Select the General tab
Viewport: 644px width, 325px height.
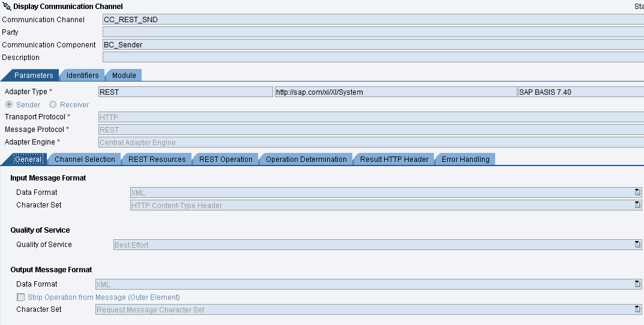coord(28,160)
